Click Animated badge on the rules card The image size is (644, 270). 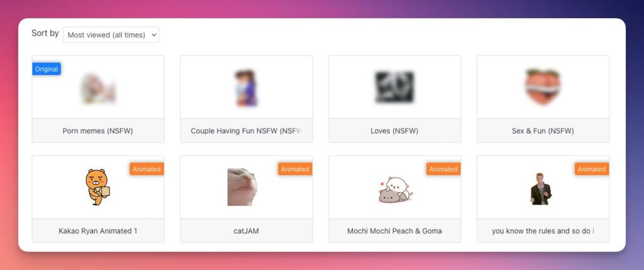(x=592, y=169)
